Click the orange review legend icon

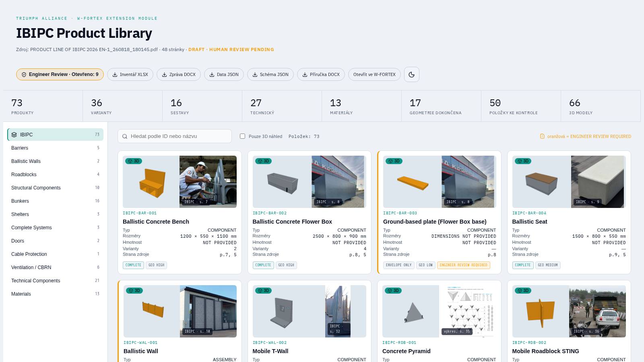pyautogui.click(x=542, y=136)
